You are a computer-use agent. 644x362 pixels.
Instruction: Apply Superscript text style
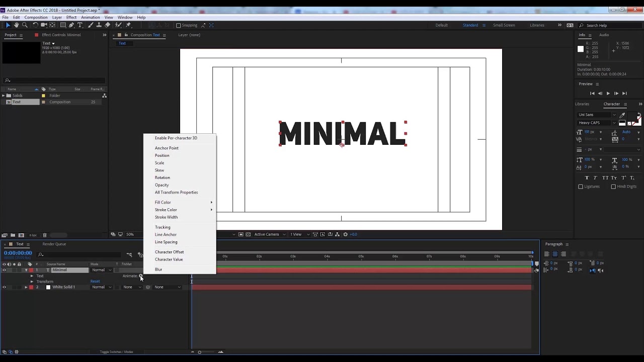(624, 177)
